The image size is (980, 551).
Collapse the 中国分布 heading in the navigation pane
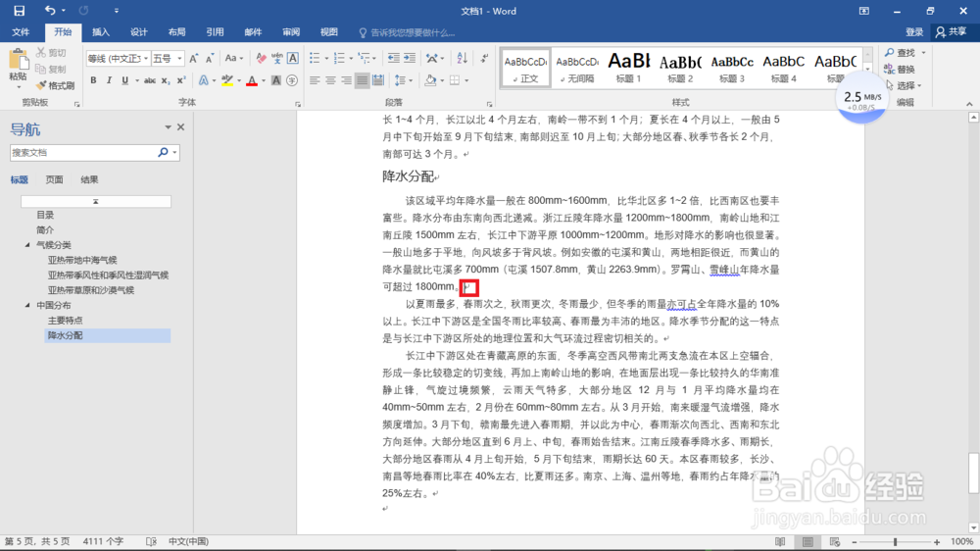pyautogui.click(x=27, y=305)
